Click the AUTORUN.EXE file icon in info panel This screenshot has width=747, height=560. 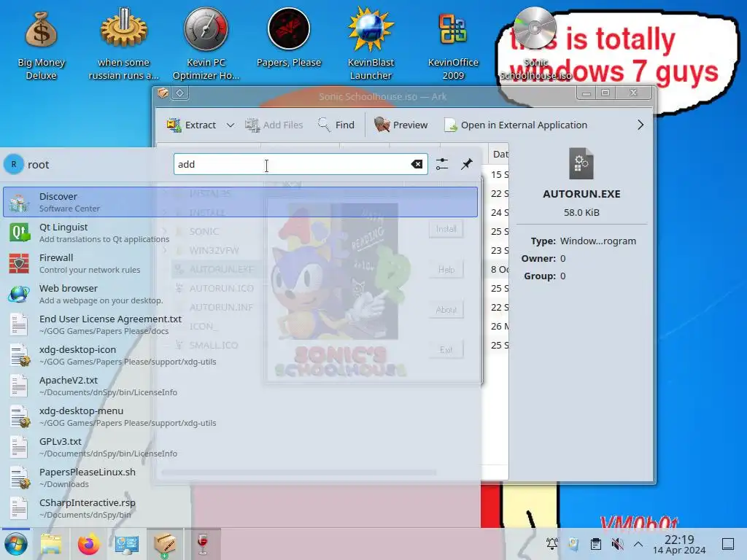click(x=581, y=164)
